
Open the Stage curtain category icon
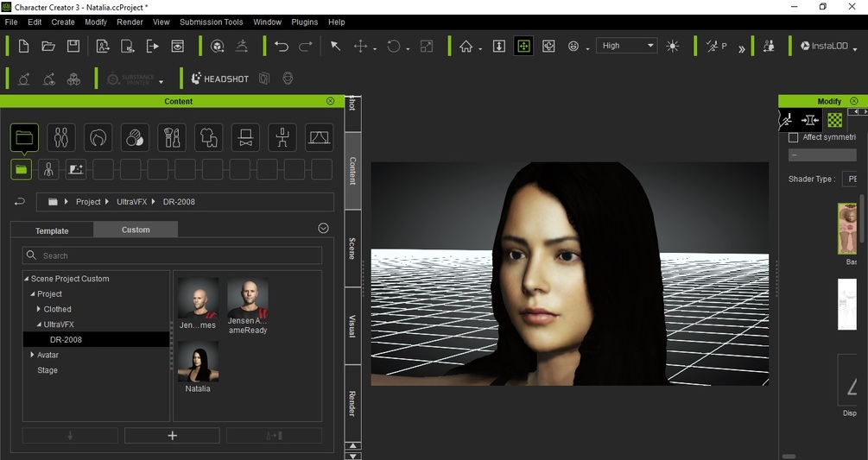pyautogui.click(x=320, y=137)
